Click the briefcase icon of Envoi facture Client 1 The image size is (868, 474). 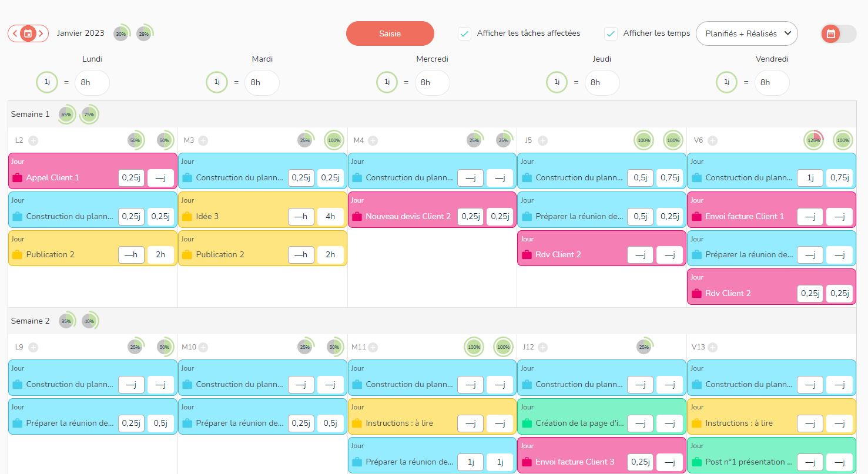(696, 216)
